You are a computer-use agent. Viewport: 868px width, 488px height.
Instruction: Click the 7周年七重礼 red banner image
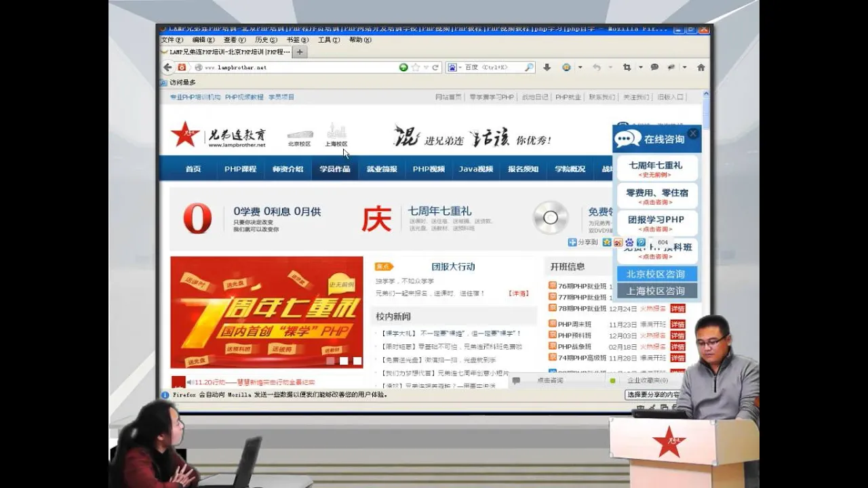[x=267, y=312]
